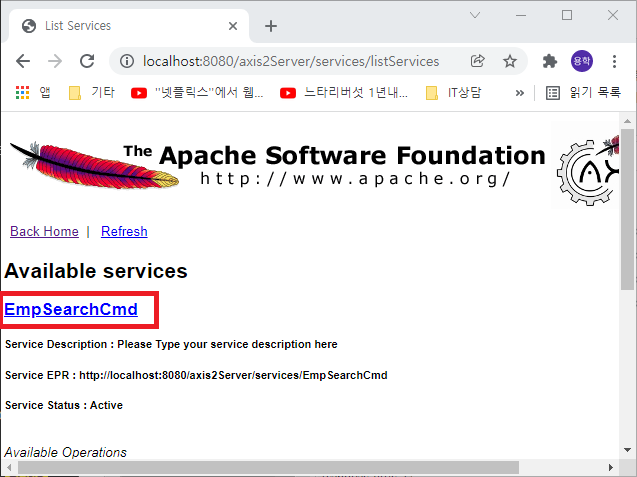Click the horizontal scrollbar right arrow

(x=611, y=468)
